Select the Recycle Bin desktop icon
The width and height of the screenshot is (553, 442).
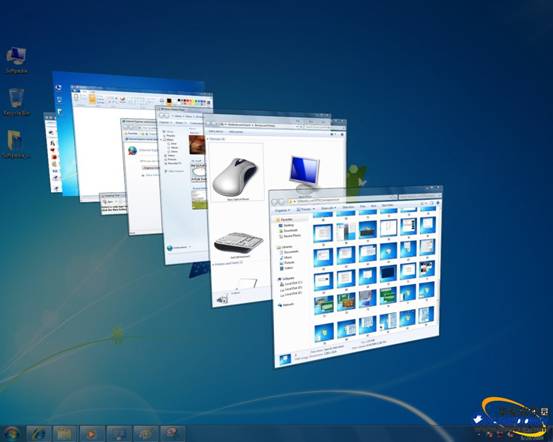coord(16,102)
